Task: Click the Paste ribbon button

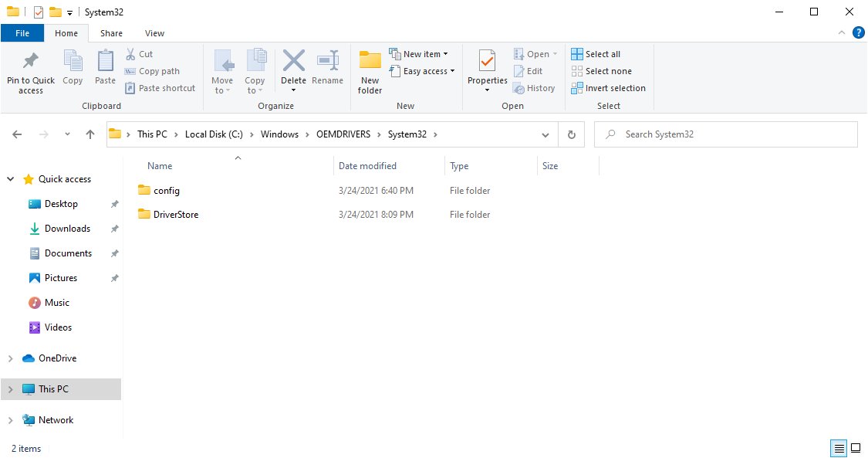Action: (105, 67)
